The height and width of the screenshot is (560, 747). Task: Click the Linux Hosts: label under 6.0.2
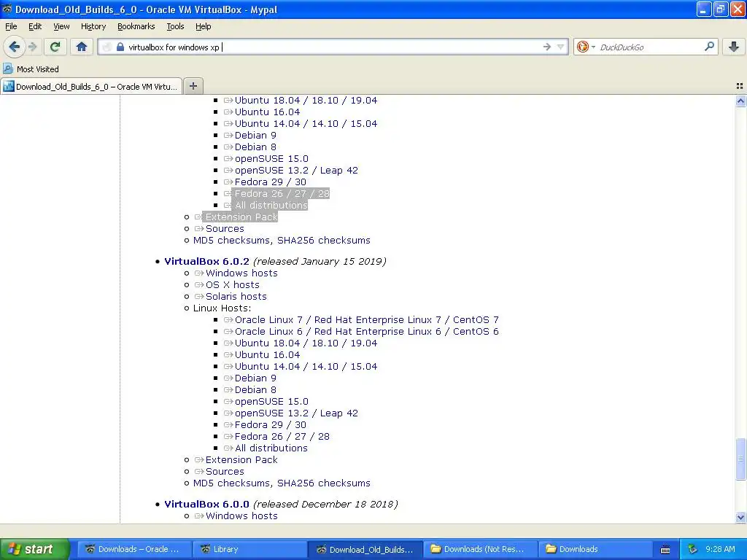222,308
